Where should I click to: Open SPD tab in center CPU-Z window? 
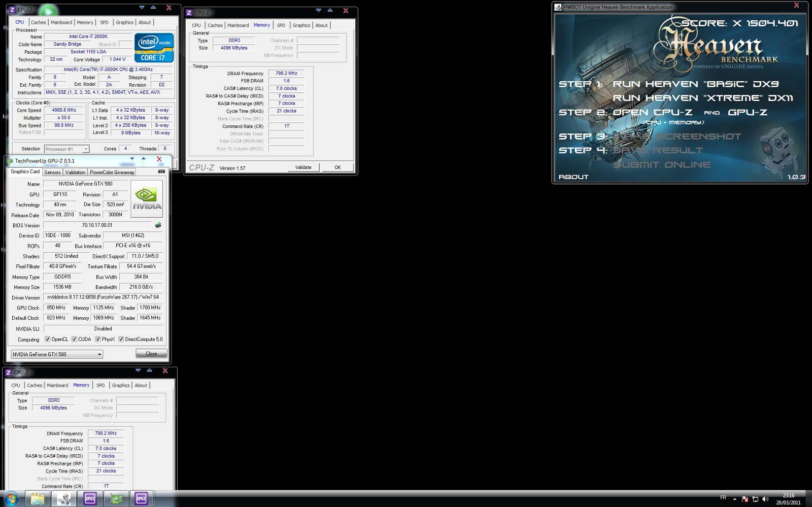pyautogui.click(x=281, y=25)
